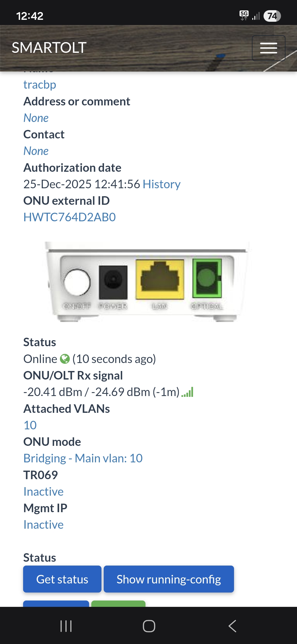
Task: Change ONU mode Bridging setting
Action: coord(83,458)
